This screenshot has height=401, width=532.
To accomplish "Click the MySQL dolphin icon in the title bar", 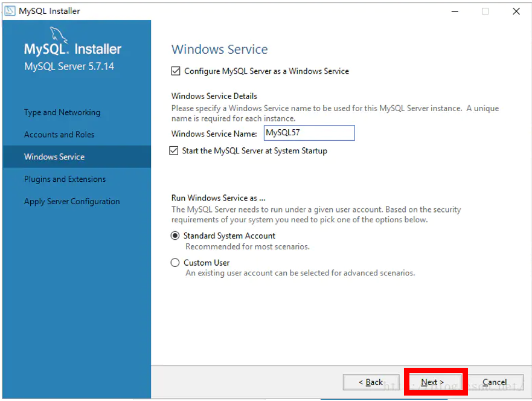I will (x=8, y=11).
